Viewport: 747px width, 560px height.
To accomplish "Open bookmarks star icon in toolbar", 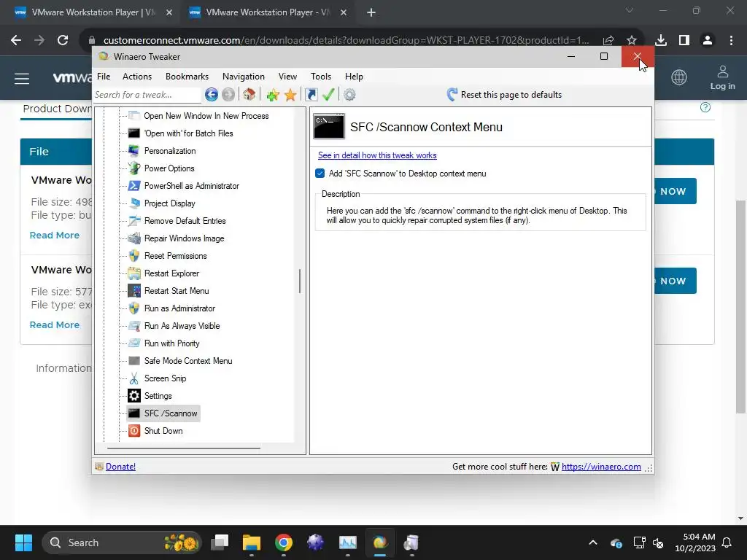I will tap(290, 95).
